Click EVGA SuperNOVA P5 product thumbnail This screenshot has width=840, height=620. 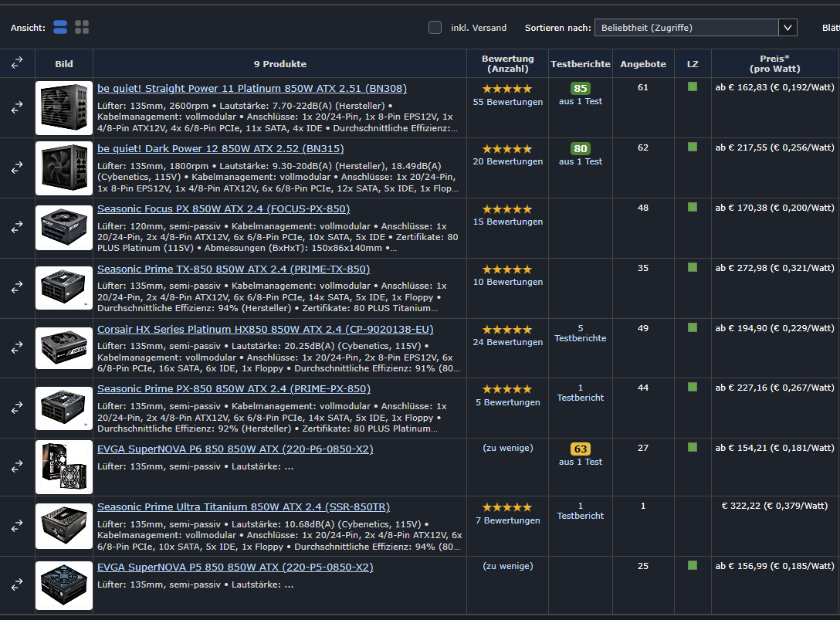64,585
